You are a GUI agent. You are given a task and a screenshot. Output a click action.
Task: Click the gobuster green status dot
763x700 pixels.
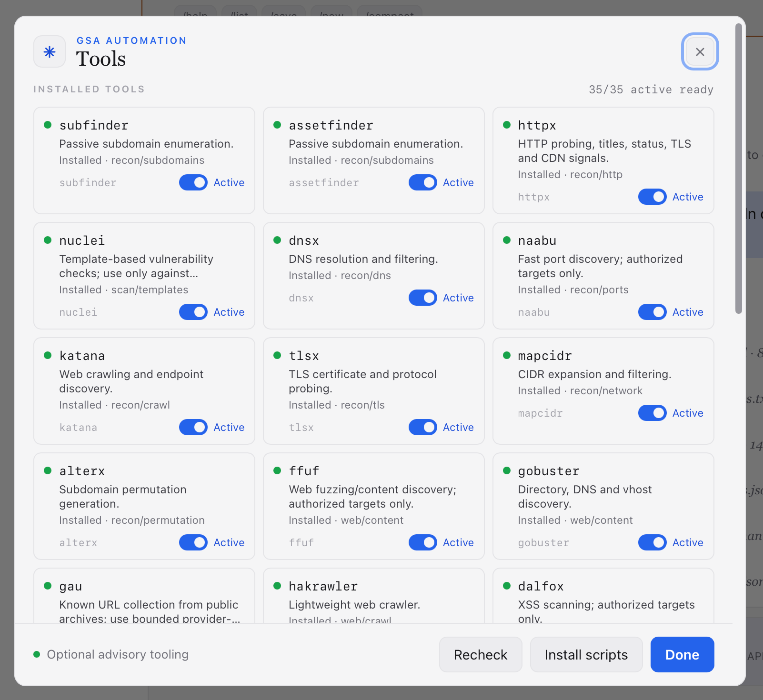(x=507, y=470)
